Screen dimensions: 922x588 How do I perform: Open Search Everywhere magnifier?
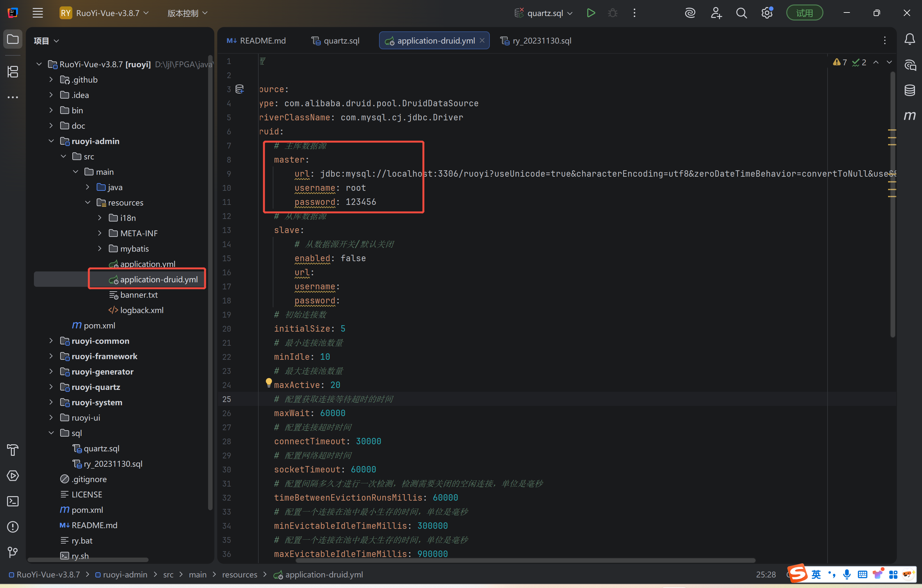tap(741, 13)
